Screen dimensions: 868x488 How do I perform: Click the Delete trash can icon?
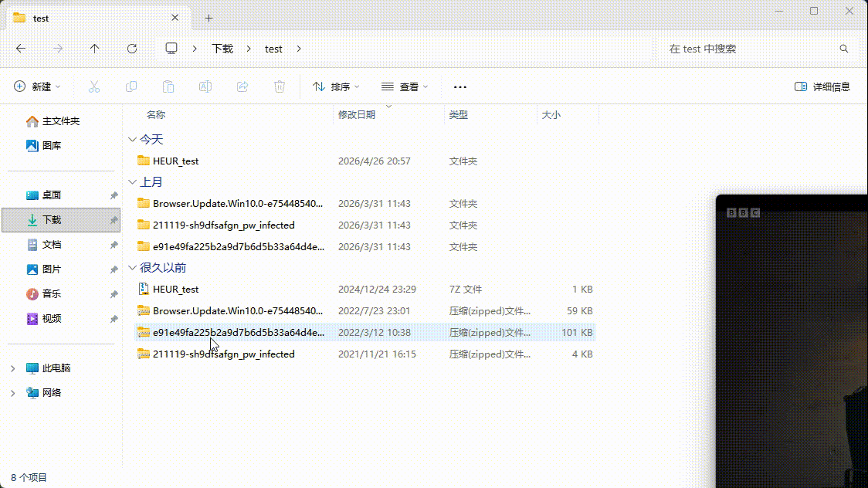pos(280,86)
